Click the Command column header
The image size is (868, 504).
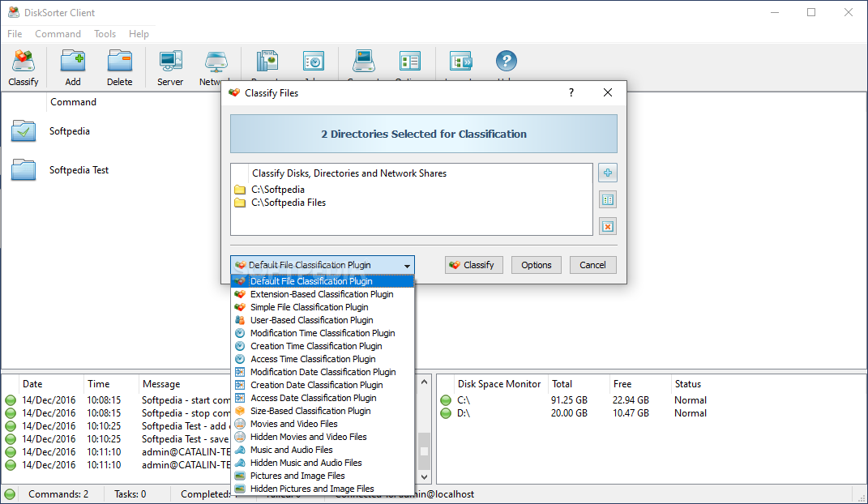coord(73,102)
